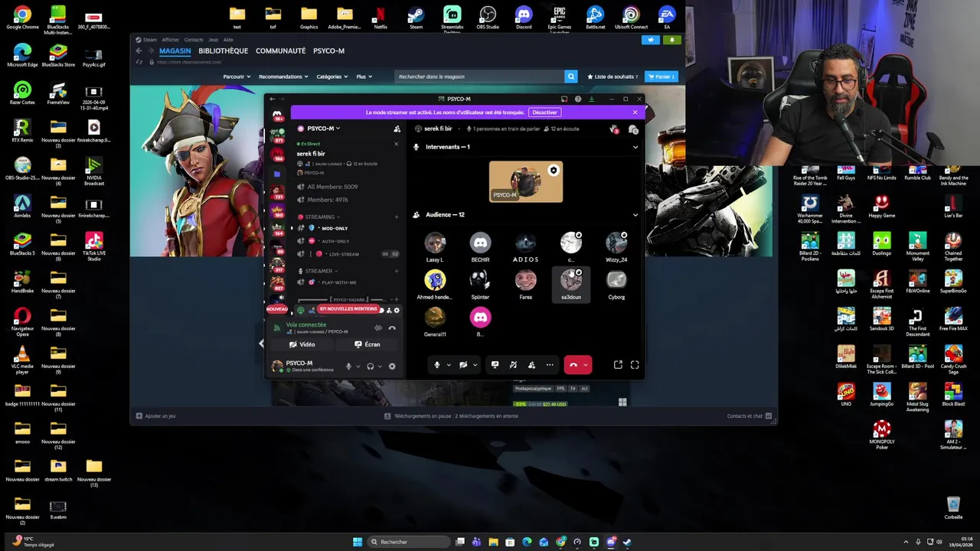This screenshot has height=551, width=980.
Task: Select PSYCO-M speaker tile
Action: pos(526,182)
